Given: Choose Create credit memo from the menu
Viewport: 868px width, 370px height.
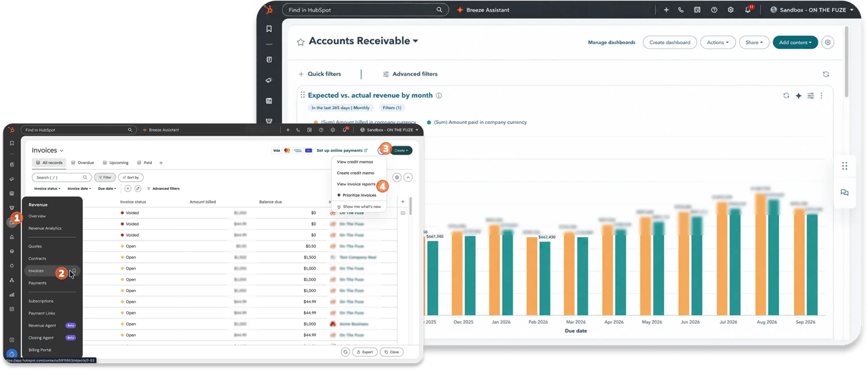Looking at the screenshot, I should click(355, 173).
